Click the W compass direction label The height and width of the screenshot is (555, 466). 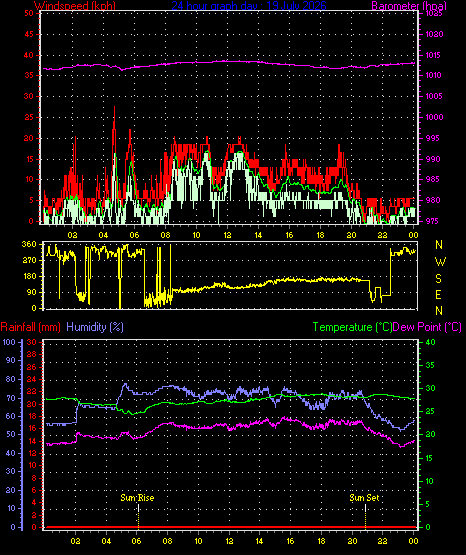coord(440,262)
